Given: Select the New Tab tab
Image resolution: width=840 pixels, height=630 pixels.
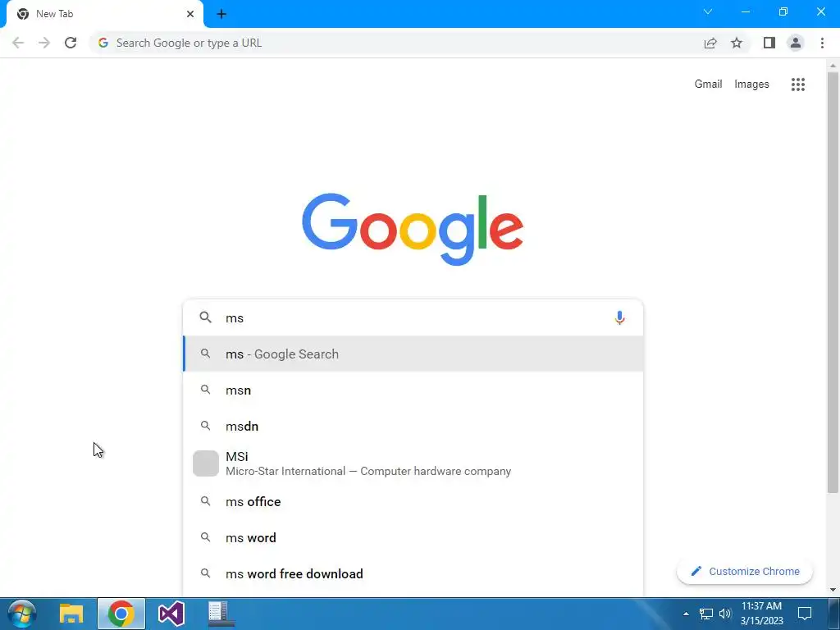Looking at the screenshot, I should (102, 14).
